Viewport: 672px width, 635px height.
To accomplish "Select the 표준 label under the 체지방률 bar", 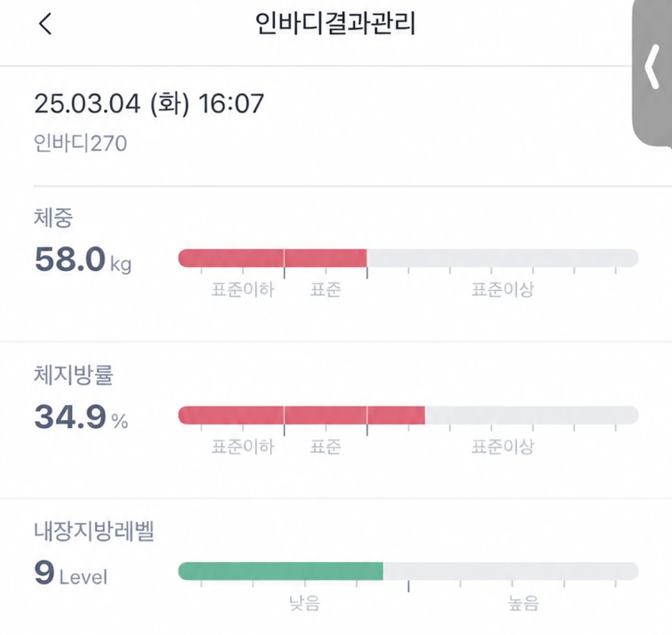I will [x=326, y=447].
